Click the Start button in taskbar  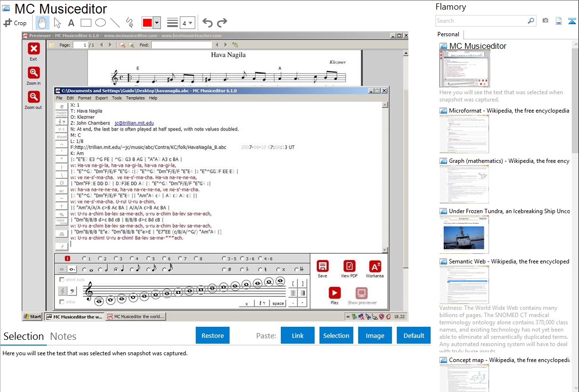coord(32,317)
